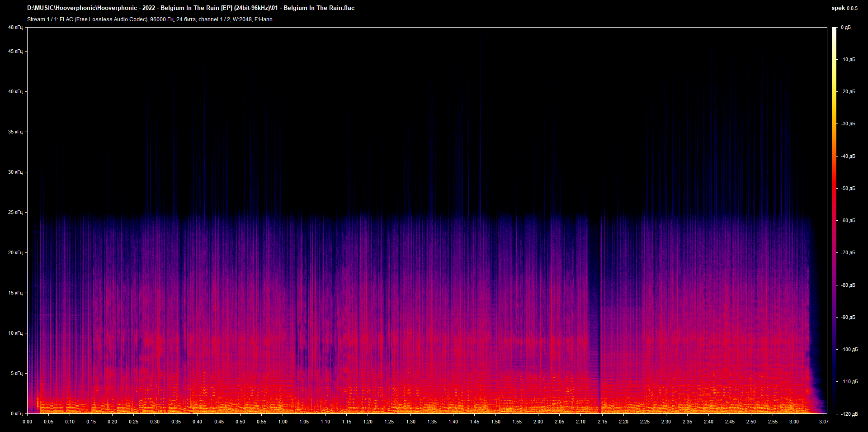
Task: Click the Belgium In The Rain.flac file path
Action: pos(190,8)
